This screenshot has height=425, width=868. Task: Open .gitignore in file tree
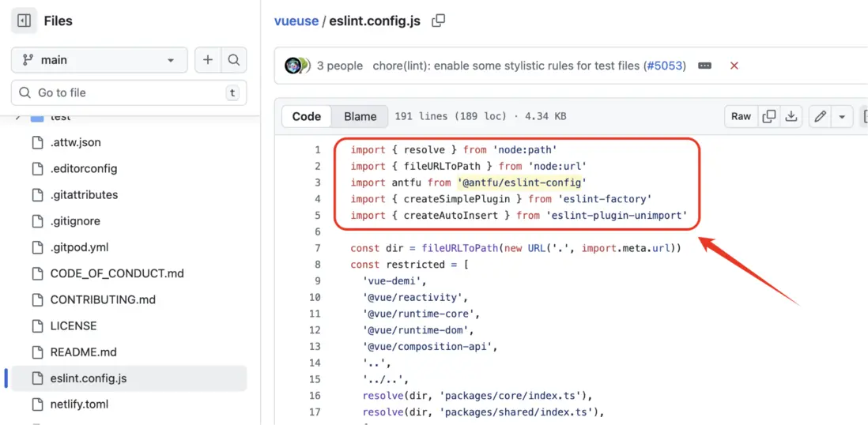75,221
